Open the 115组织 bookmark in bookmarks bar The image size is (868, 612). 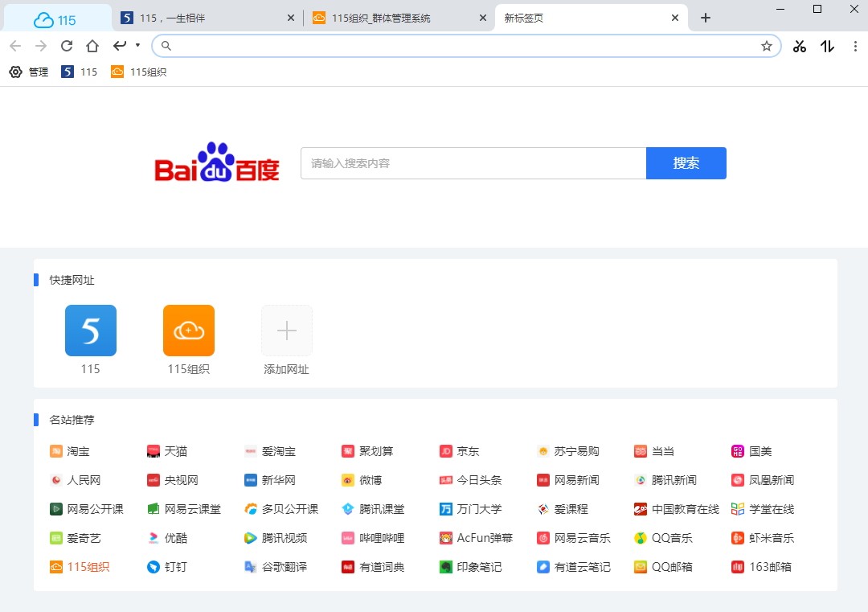pos(138,72)
